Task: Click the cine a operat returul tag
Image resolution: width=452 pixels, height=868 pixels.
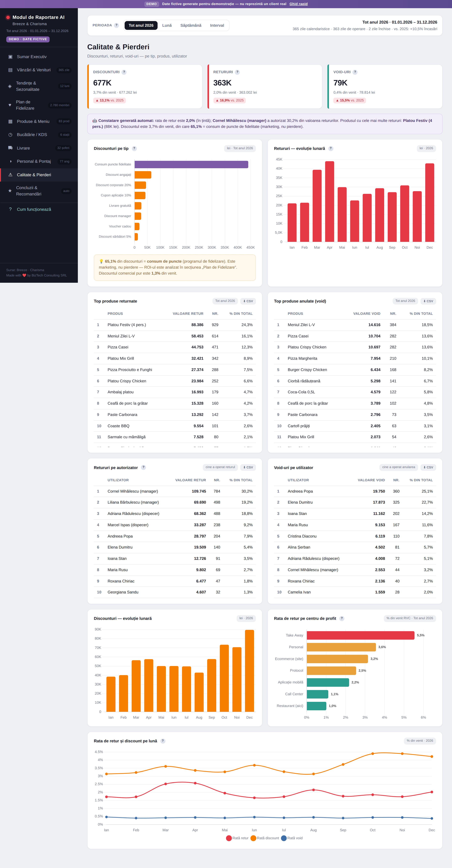Action: [220, 467]
